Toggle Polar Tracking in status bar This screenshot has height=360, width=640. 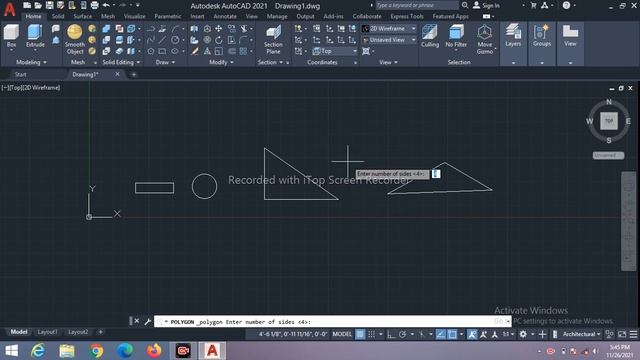click(402, 334)
